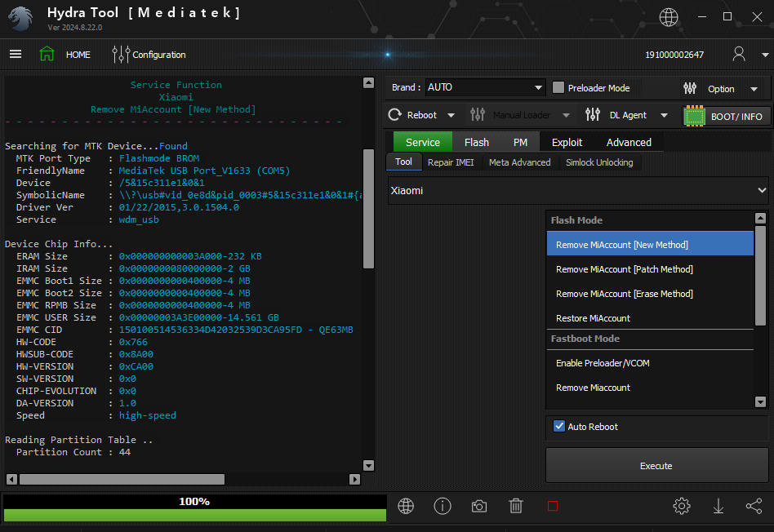Viewport: 774px width, 532px height.
Task: Click EMMC CID value in log
Action: [x=236, y=330]
